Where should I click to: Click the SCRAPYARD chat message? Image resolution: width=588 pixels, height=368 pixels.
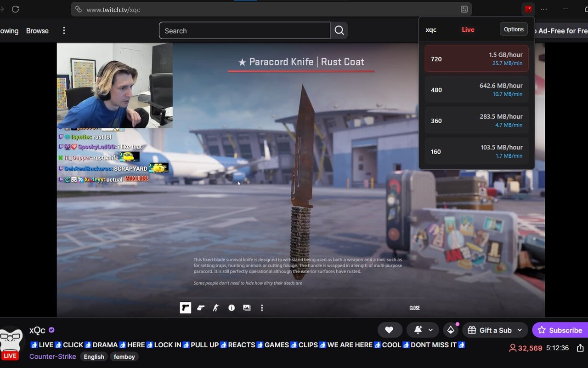click(x=113, y=168)
